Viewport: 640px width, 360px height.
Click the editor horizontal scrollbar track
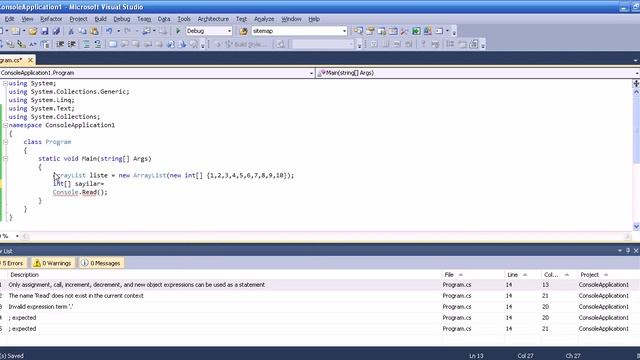coord(326,236)
